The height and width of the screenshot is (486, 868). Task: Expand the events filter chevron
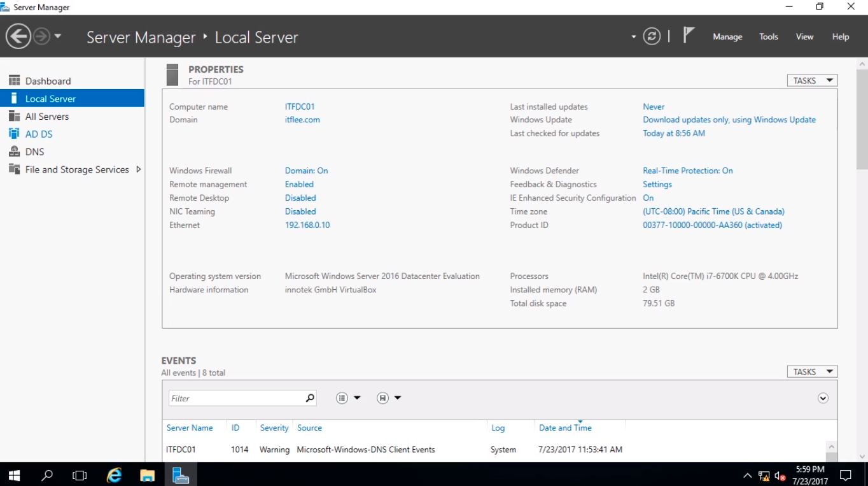tap(823, 398)
